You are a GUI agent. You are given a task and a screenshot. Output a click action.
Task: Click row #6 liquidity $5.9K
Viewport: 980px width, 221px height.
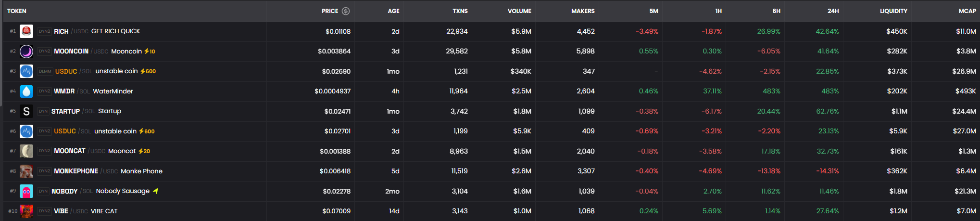pyautogui.click(x=898, y=131)
